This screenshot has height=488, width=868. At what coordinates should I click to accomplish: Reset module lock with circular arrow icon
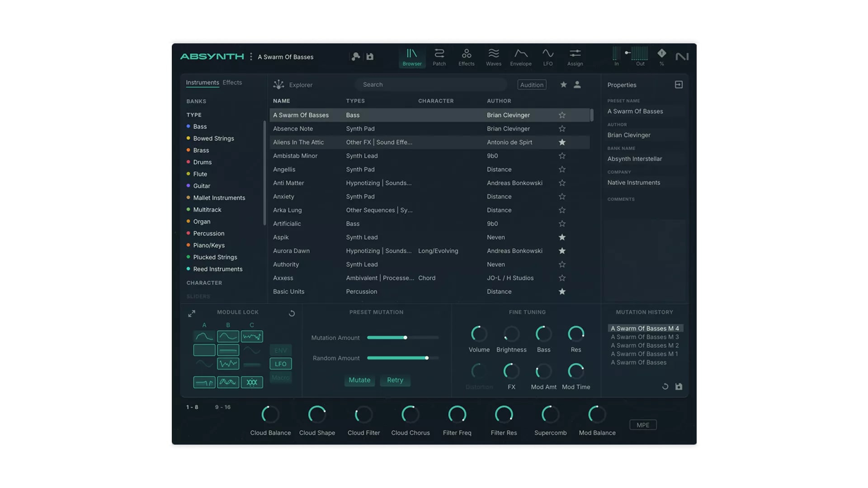coord(292,313)
